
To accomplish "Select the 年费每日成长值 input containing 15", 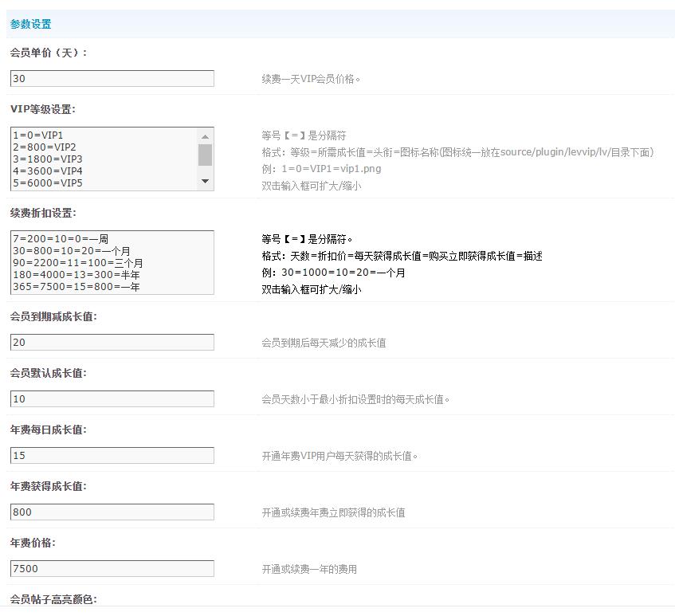I will [x=112, y=455].
